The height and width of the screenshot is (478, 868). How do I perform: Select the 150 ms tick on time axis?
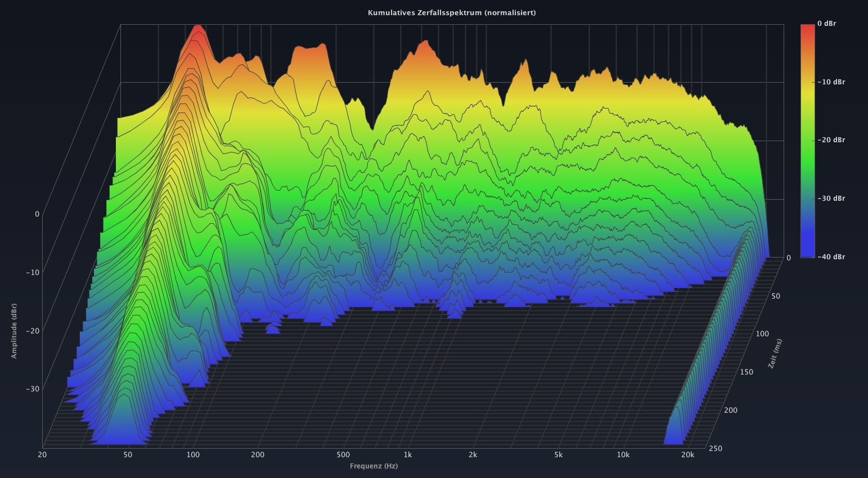(x=746, y=372)
